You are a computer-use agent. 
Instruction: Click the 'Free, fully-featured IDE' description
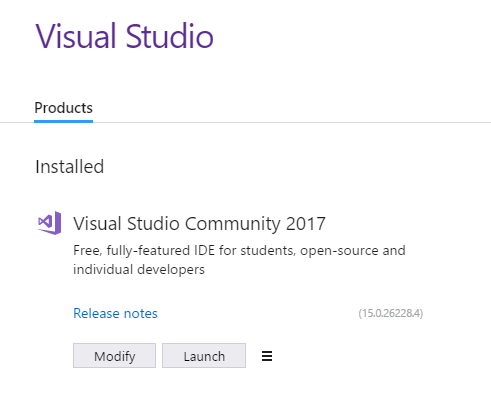tap(239, 260)
